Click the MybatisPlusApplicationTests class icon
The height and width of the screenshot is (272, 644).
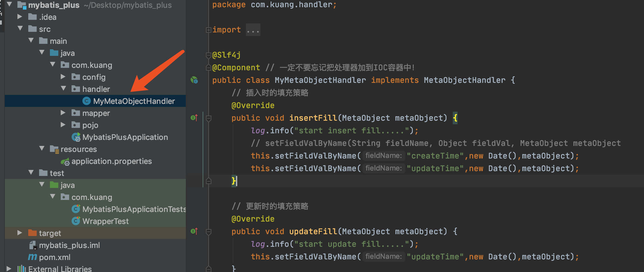76,209
